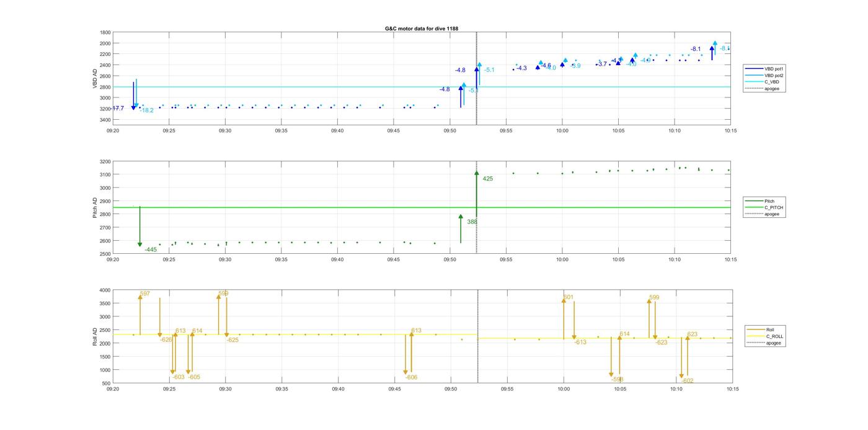Image resolution: width=868 pixels, height=430 pixels.
Task: Click the '10:00' time tick under the Pitch plot
Action: coord(562,259)
